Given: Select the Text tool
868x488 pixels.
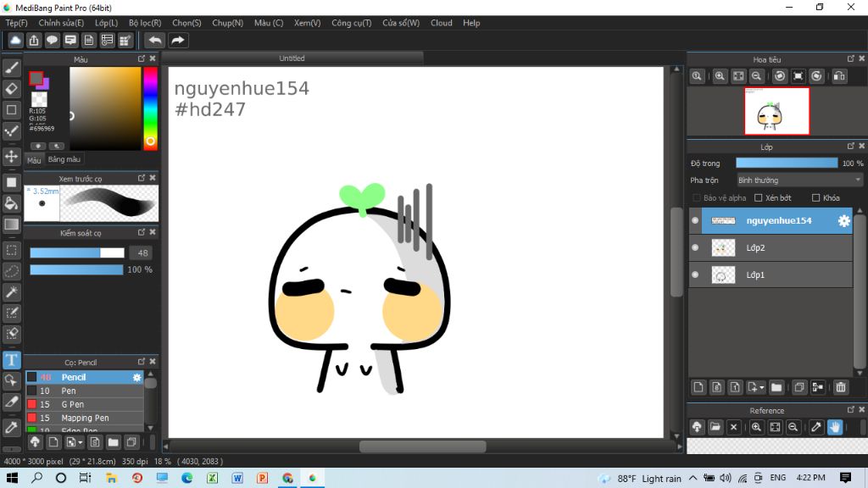Looking at the screenshot, I should pos(12,359).
